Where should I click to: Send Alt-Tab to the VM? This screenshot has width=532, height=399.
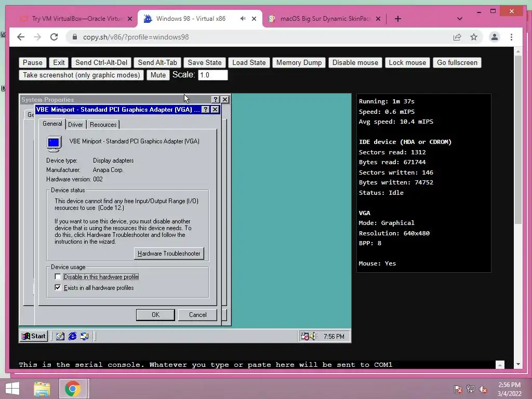(x=157, y=62)
